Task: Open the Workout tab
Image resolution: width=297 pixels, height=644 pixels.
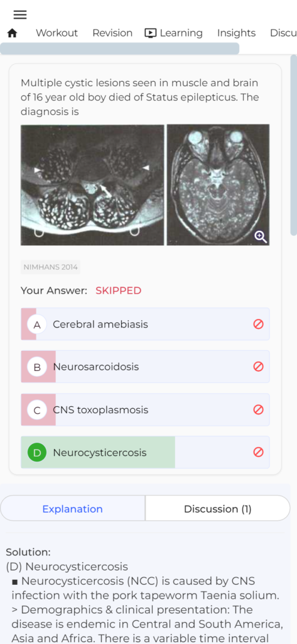Action: pyautogui.click(x=57, y=33)
